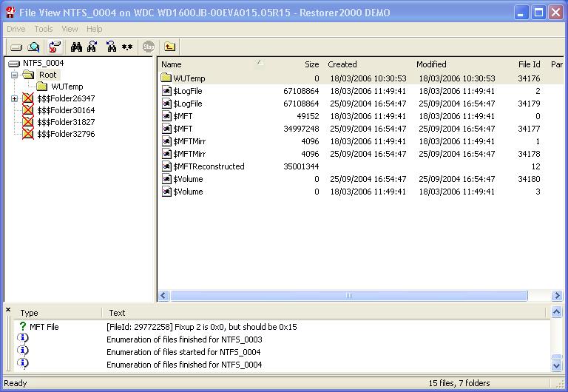Select NTFS_0004 in the tree
This screenshot has height=392, width=568.
pos(44,63)
